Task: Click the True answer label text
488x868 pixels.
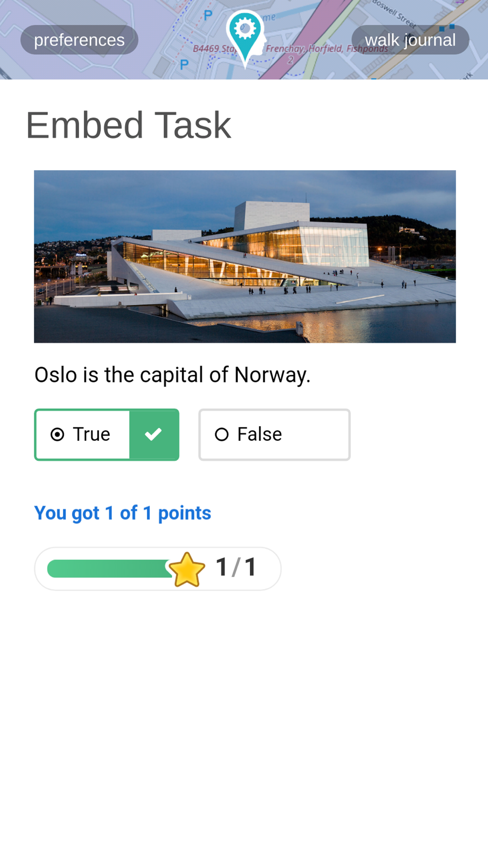Action: (x=91, y=434)
